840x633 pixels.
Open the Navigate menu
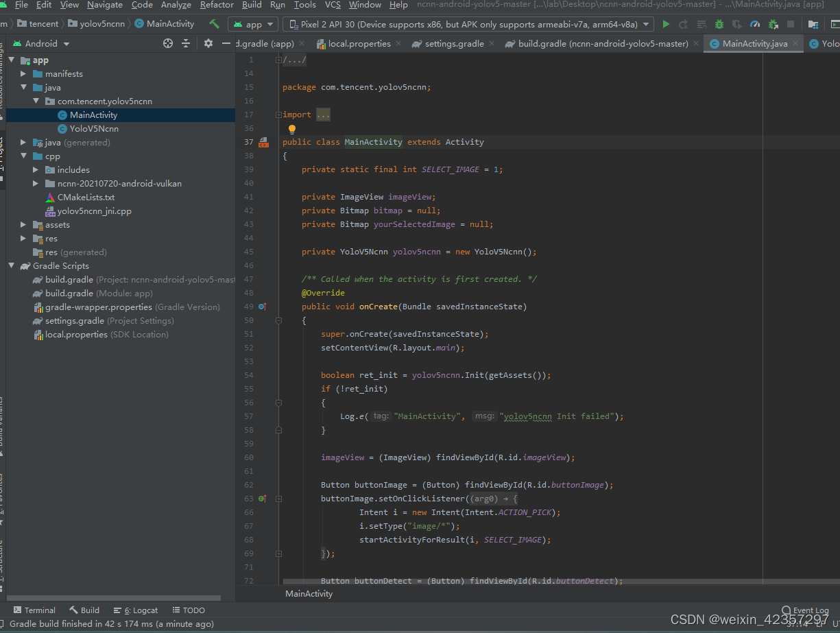(x=105, y=5)
